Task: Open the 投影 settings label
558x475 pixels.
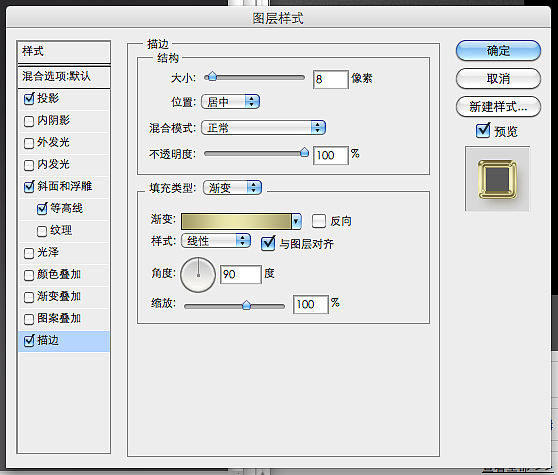Action: (x=48, y=98)
